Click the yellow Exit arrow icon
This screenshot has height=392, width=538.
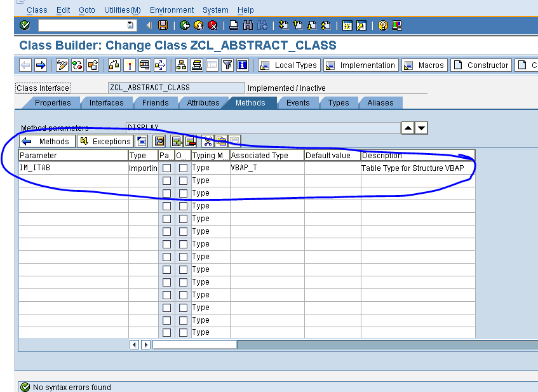click(x=199, y=25)
